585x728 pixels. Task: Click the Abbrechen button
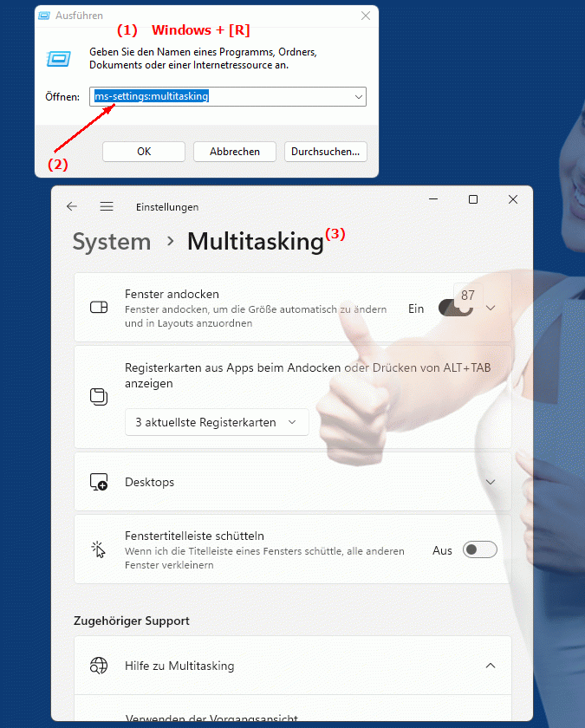235,152
